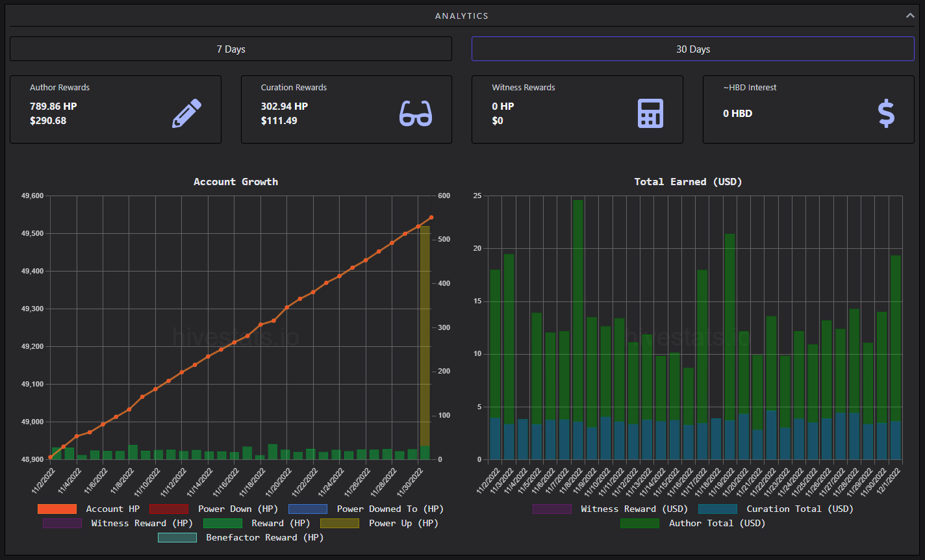Viewport: 925px width, 560px height.
Task: Click the glasses icon in Curation Rewards
Action: 416,114
